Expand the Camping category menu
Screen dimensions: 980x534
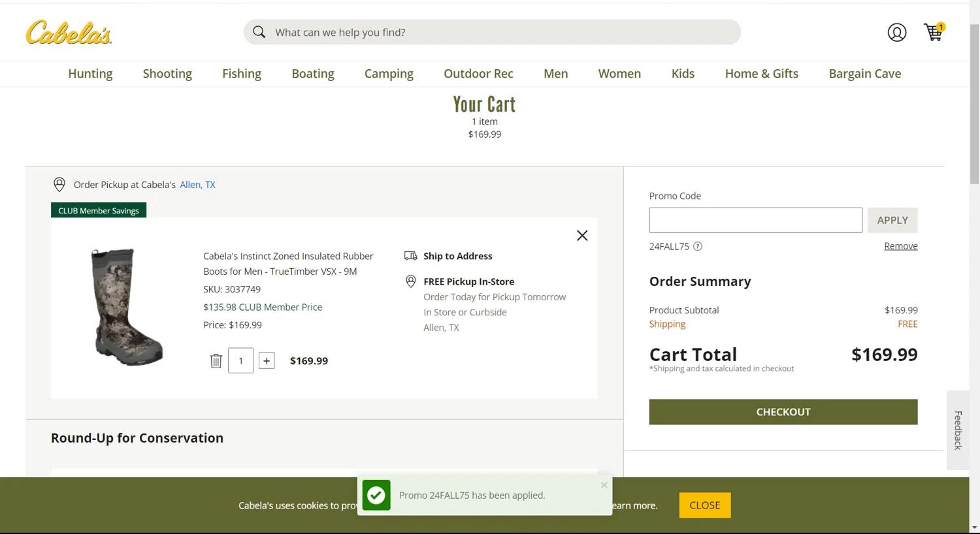coord(389,74)
